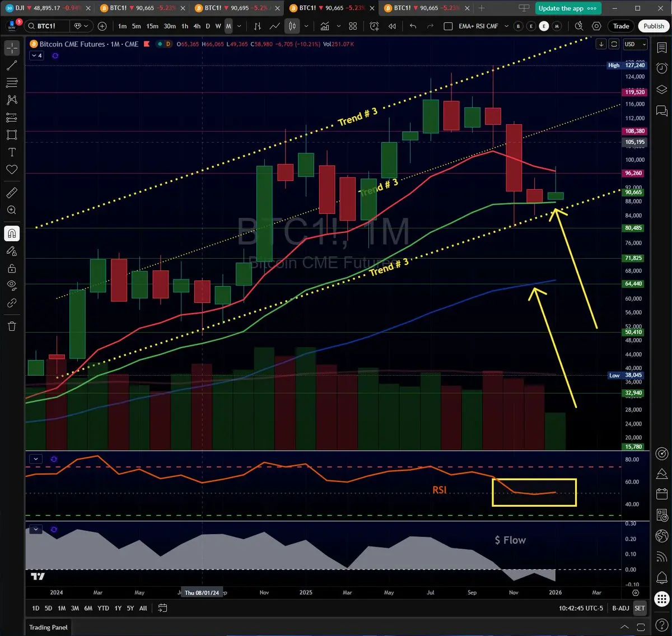The height and width of the screenshot is (636, 672).
Task: Set the date range to 6M
Action: pos(88,608)
